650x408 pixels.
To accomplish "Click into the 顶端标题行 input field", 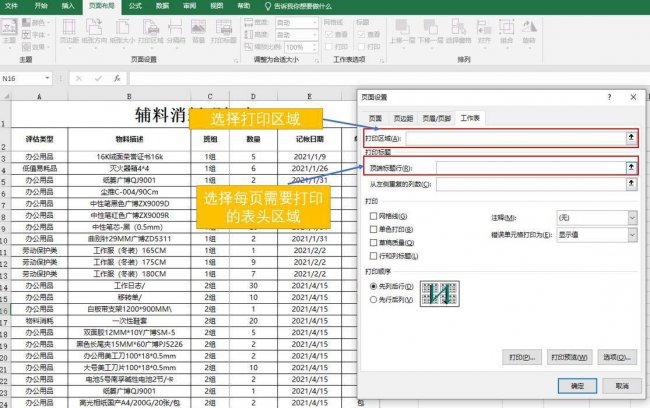I will coord(531,168).
